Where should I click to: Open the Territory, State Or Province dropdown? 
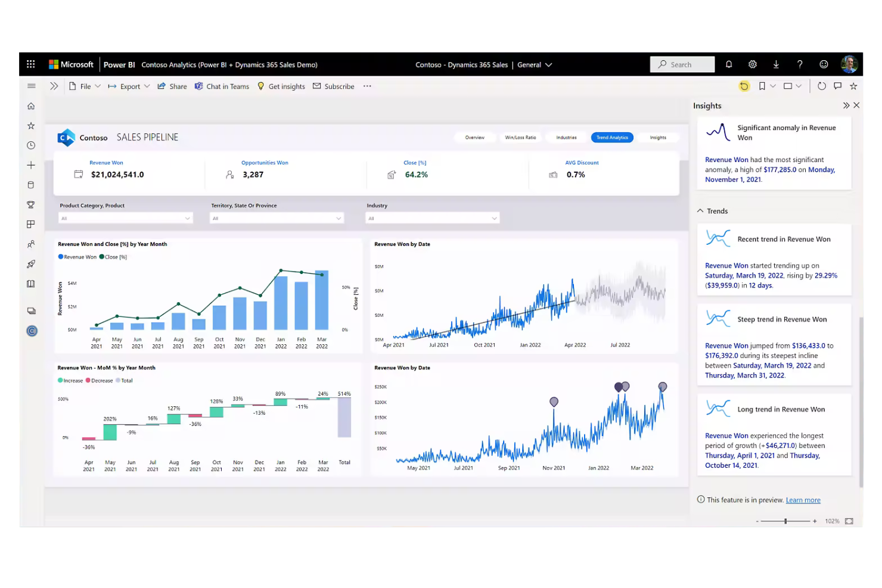point(277,218)
